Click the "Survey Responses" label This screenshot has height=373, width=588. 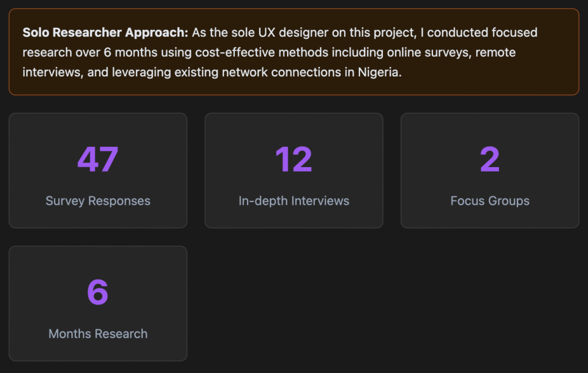click(x=98, y=201)
